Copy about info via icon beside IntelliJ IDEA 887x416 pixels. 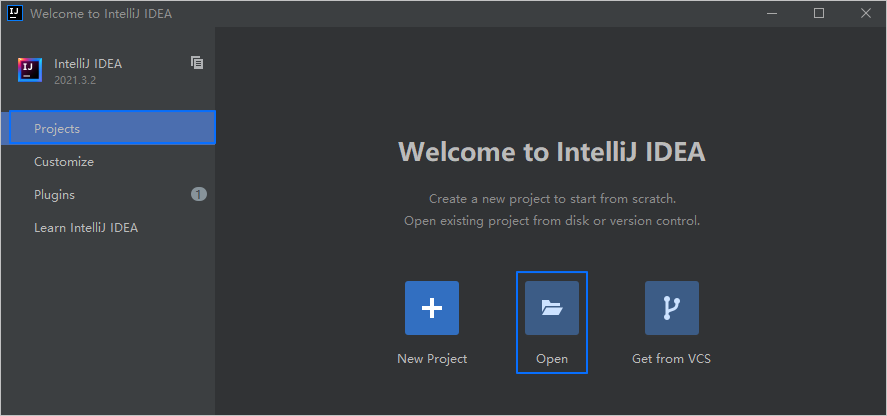(x=197, y=63)
